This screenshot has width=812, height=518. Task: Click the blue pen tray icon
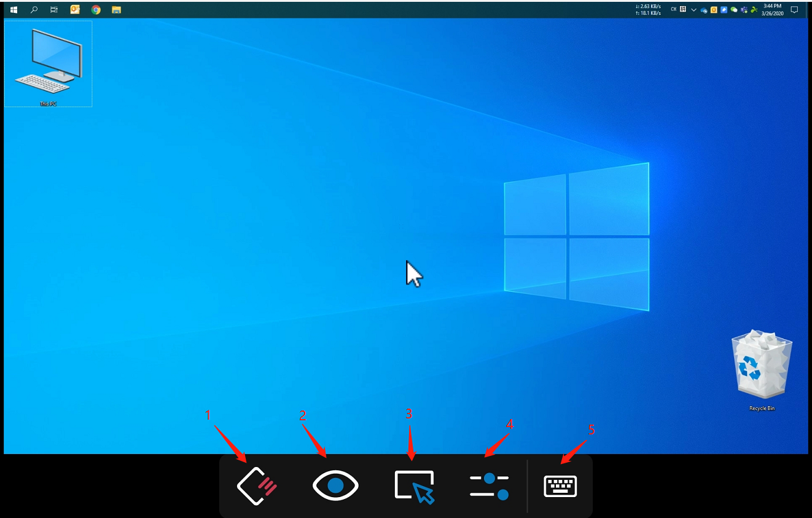click(x=724, y=10)
